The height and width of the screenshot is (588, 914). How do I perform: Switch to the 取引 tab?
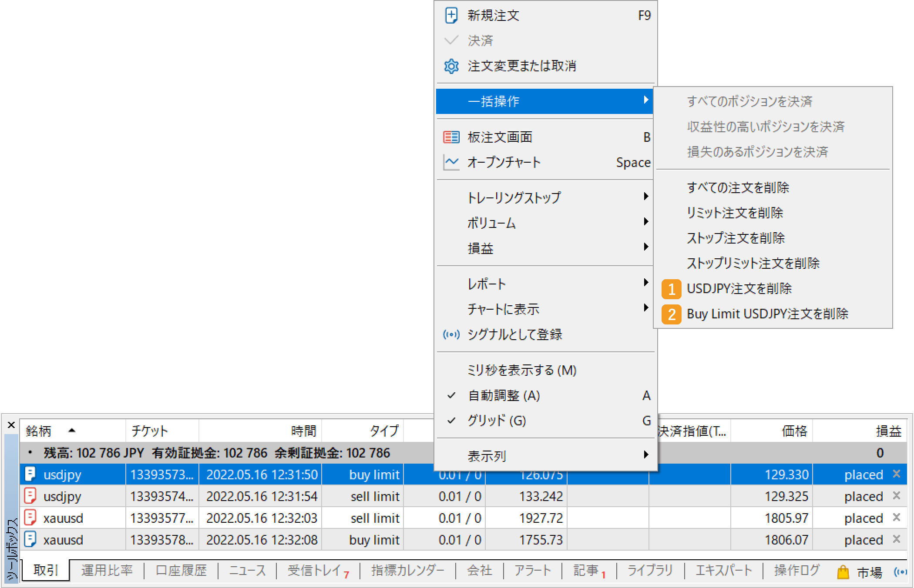46,570
